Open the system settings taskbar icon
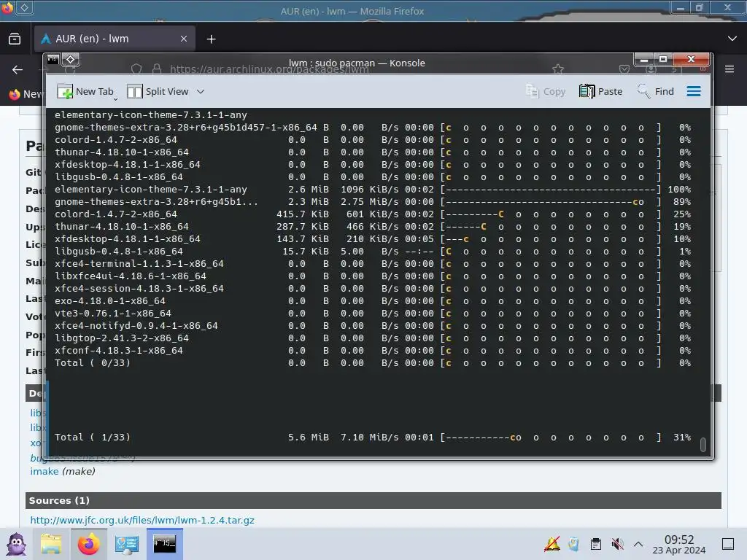This screenshot has height=560, width=747. 127,544
